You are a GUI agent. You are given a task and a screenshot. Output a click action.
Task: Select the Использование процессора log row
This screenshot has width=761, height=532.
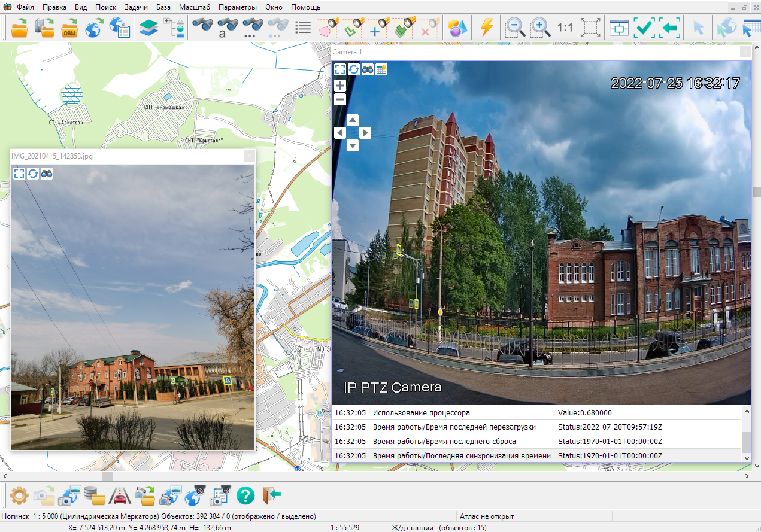pos(421,413)
